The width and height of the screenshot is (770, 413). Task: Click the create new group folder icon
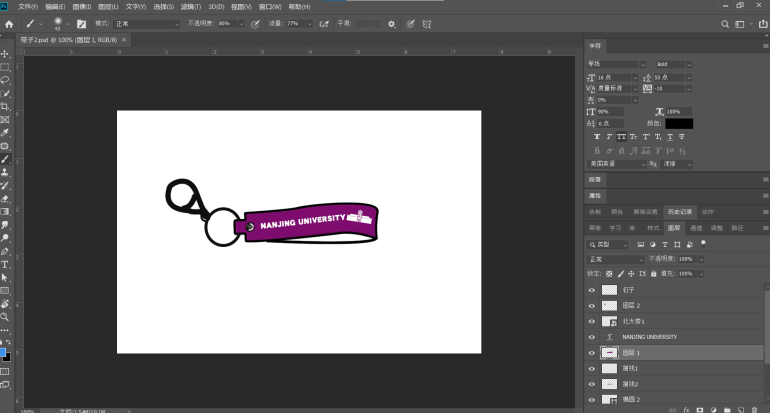(x=727, y=410)
